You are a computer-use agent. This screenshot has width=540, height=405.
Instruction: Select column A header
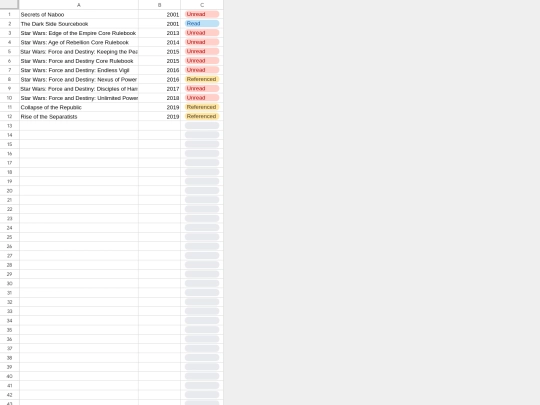tap(79, 5)
